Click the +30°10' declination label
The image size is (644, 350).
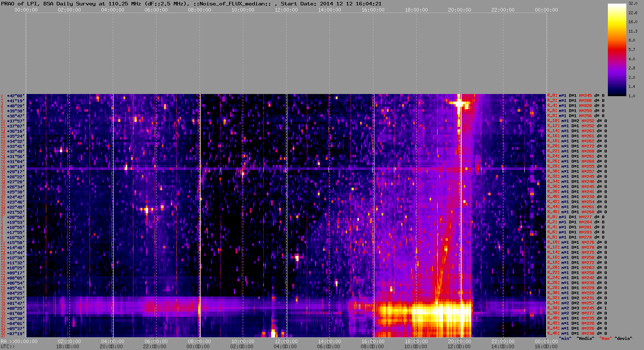pos(16,167)
